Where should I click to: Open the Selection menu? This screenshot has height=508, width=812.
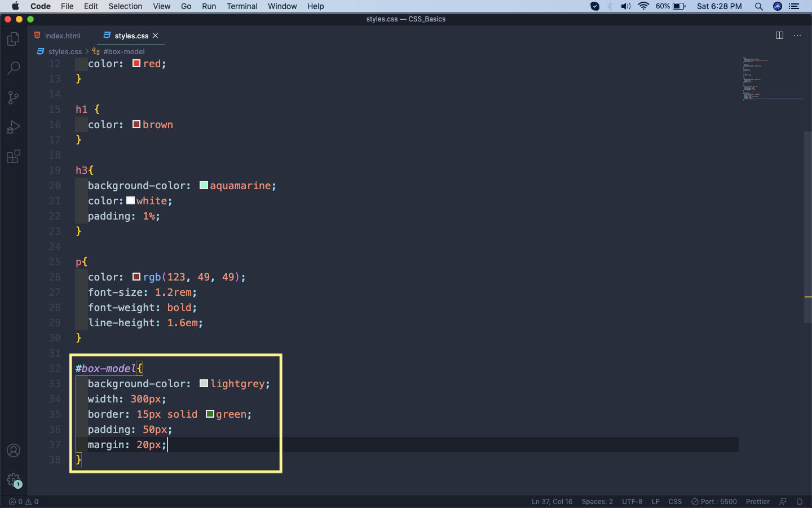pyautogui.click(x=125, y=6)
